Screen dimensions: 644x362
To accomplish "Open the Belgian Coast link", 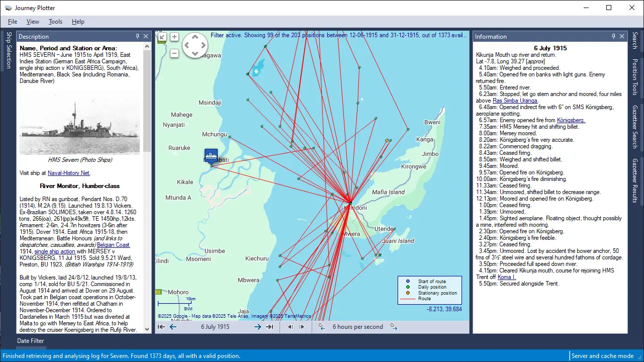I will (x=113, y=245).
